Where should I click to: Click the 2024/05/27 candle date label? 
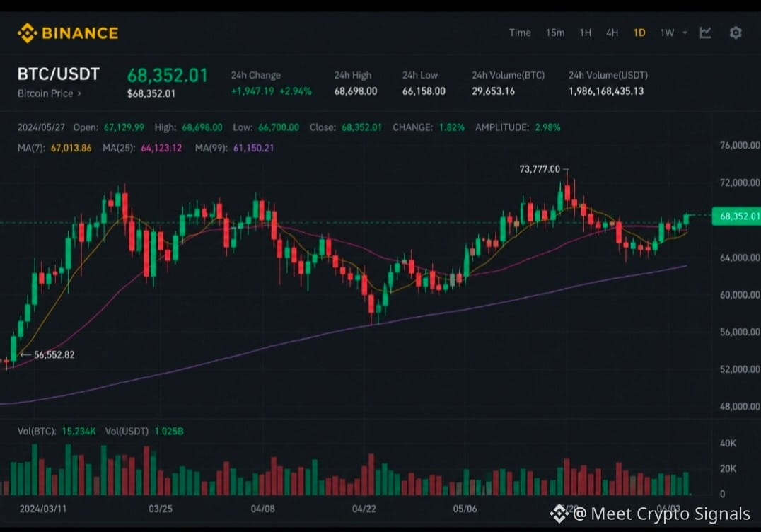pyautogui.click(x=41, y=127)
